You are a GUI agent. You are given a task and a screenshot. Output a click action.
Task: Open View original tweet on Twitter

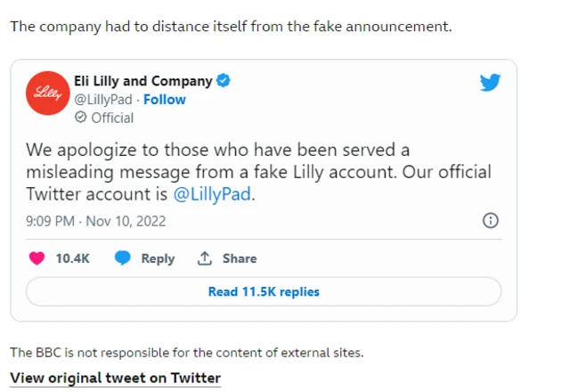115,378
